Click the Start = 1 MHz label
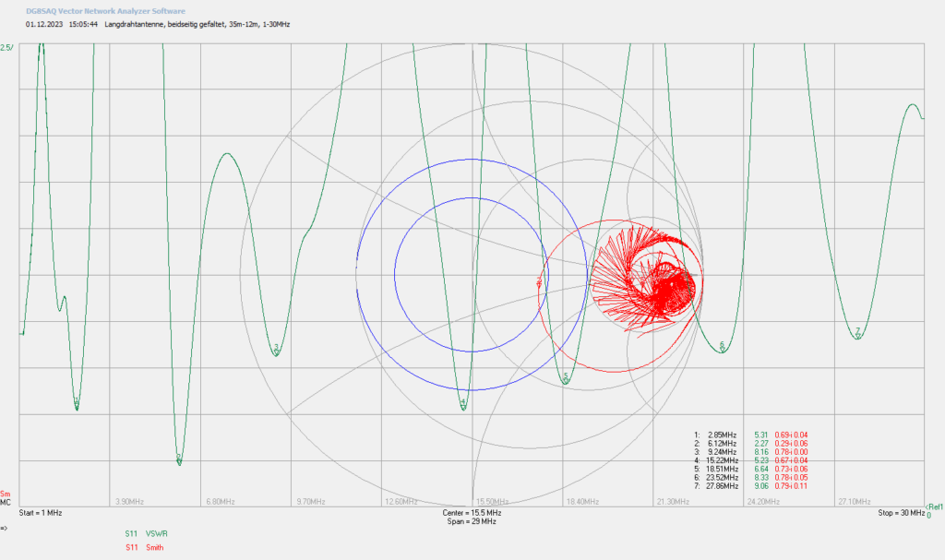This screenshot has height=560, width=945. (x=41, y=513)
